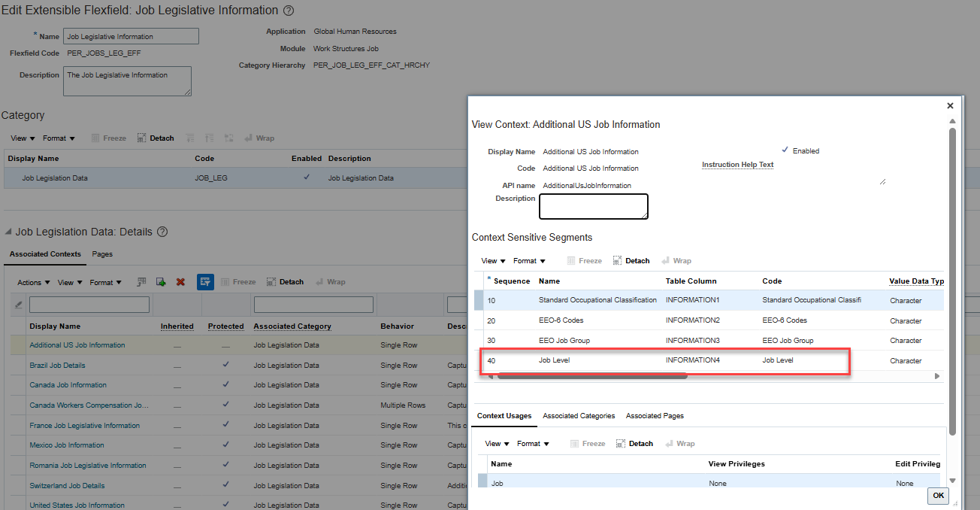This screenshot has height=510, width=980.
Task: Click the green plus add-context icon in Associated Contexts toolbar
Action: 161,282
